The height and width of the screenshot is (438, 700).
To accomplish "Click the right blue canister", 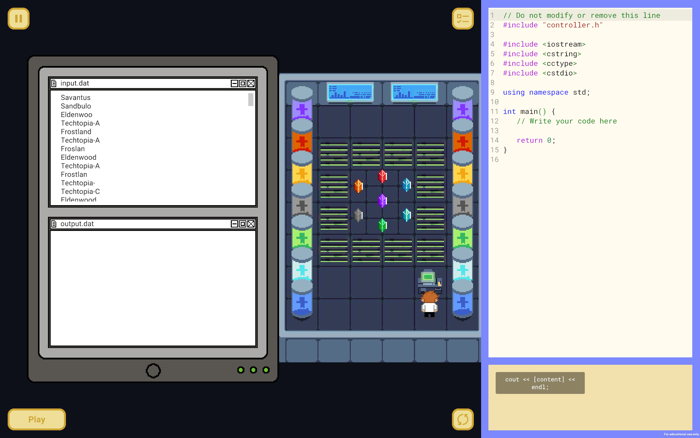I will (x=462, y=298).
